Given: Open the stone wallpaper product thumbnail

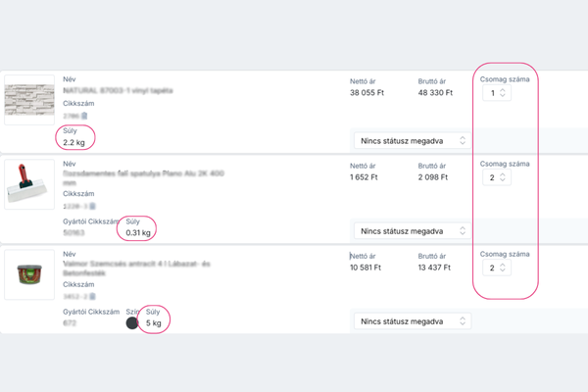Looking at the screenshot, I should pos(29,99).
